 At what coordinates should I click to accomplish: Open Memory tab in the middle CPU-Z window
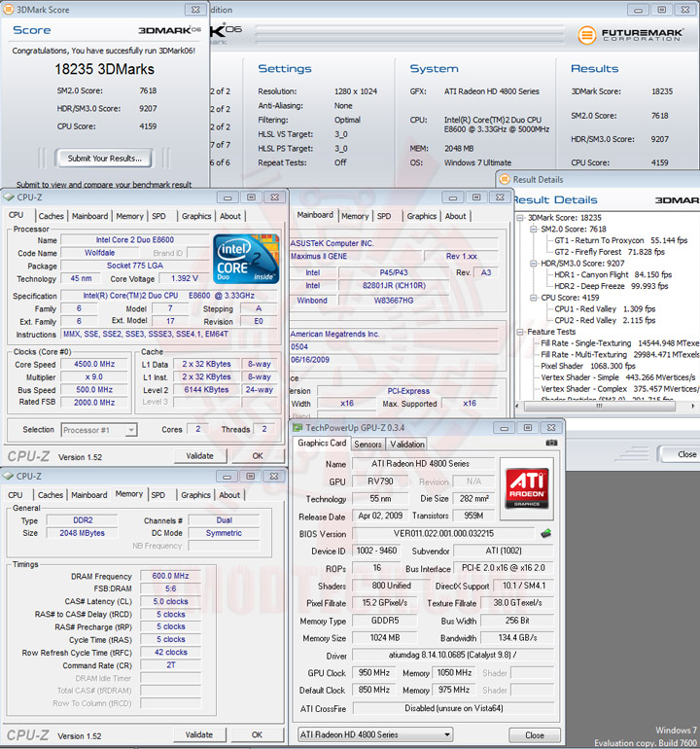pos(355,216)
